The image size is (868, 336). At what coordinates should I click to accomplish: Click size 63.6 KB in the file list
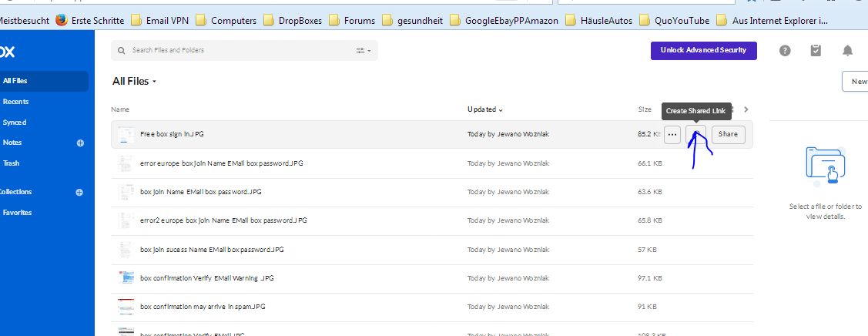coord(650,192)
